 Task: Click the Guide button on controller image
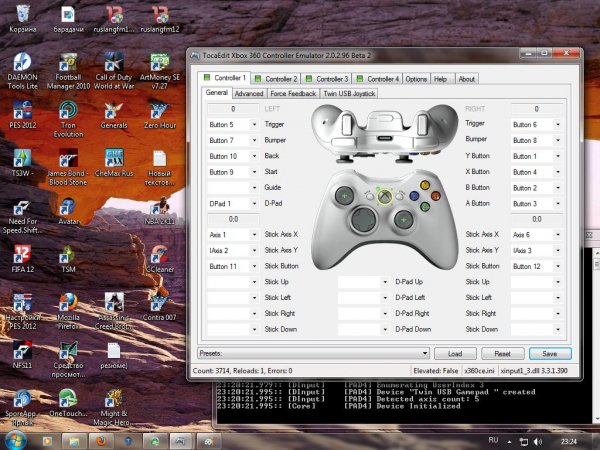[385, 197]
